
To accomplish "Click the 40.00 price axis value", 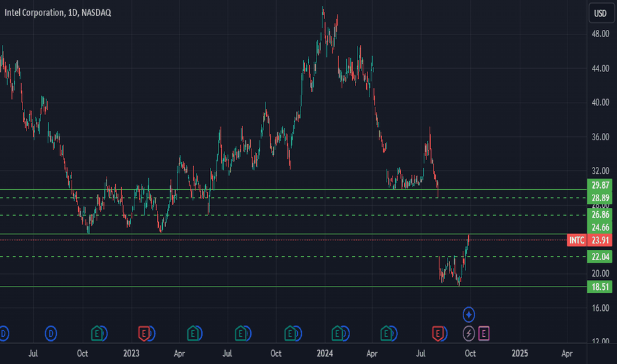I will [600, 103].
